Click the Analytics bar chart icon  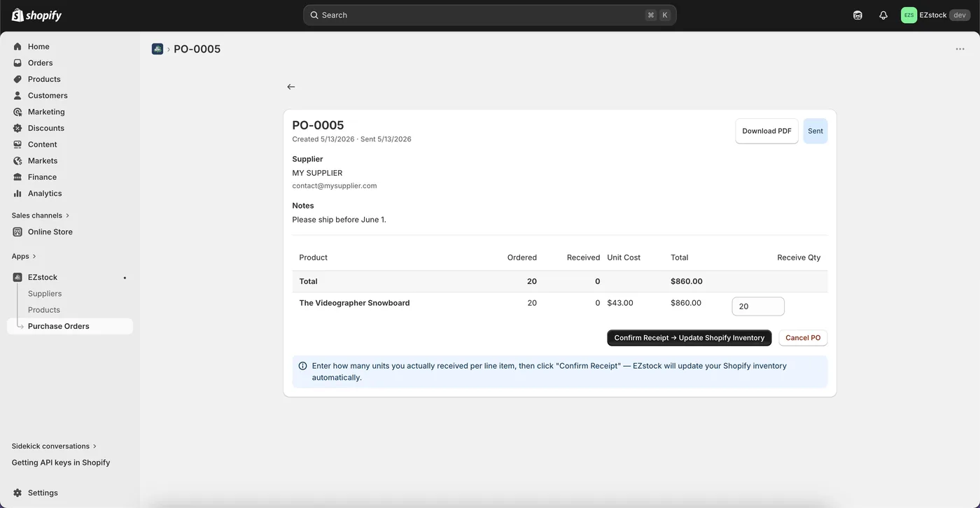pos(17,193)
